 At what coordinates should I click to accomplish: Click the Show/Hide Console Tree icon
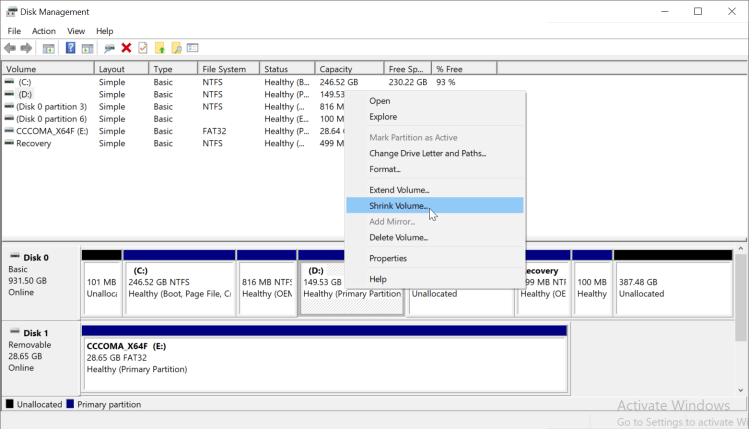pos(48,48)
